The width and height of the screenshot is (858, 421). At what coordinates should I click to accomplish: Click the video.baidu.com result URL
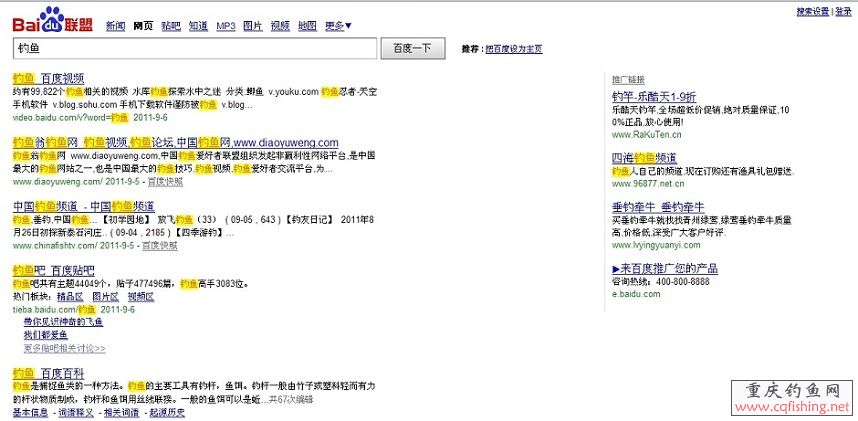(70, 117)
